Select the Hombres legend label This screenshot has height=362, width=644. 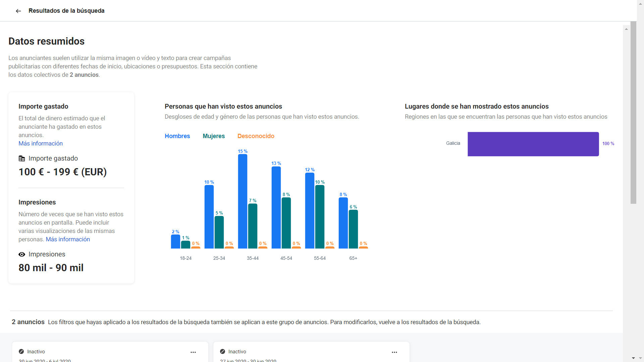pos(177,136)
